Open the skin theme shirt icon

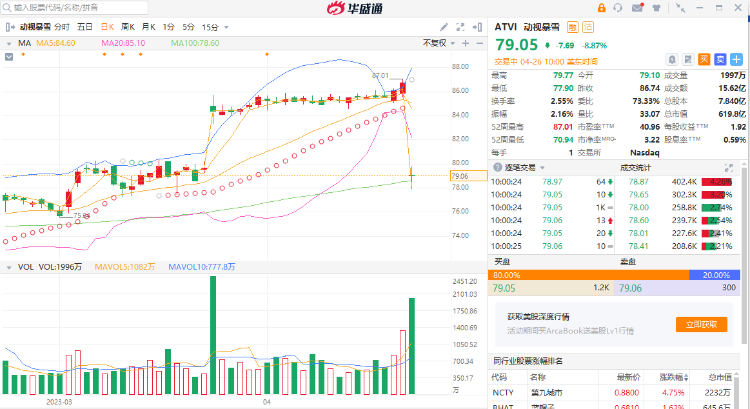click(656, 8)
